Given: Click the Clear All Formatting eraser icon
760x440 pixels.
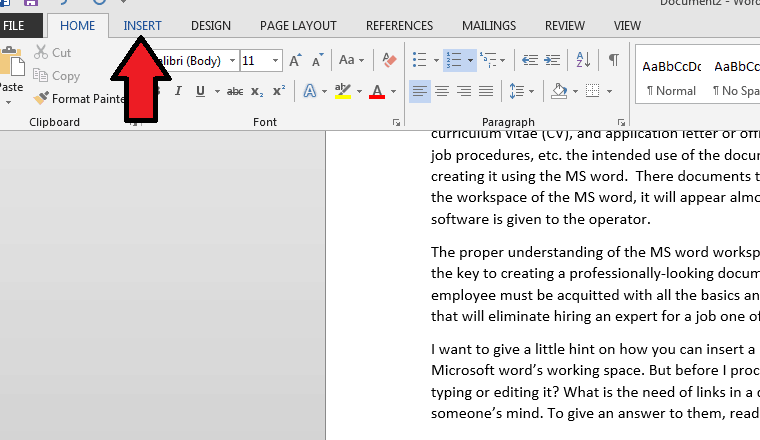Looking at the screenshot, I should [x=390, y=61].
